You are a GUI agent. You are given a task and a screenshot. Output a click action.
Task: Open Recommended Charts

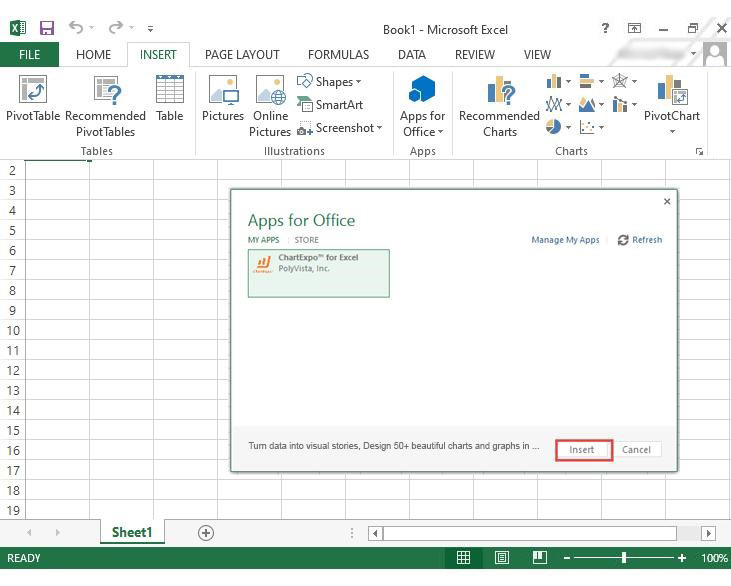(499, 106)
